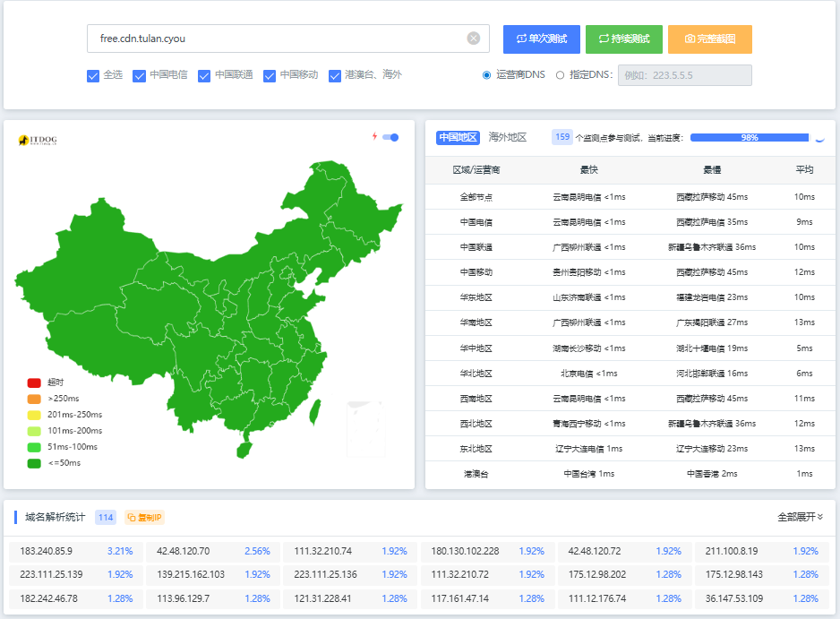Click the free.cdn.tulan.cyou input field
Viewport: 840px width, 619px height.
(269, 38)
